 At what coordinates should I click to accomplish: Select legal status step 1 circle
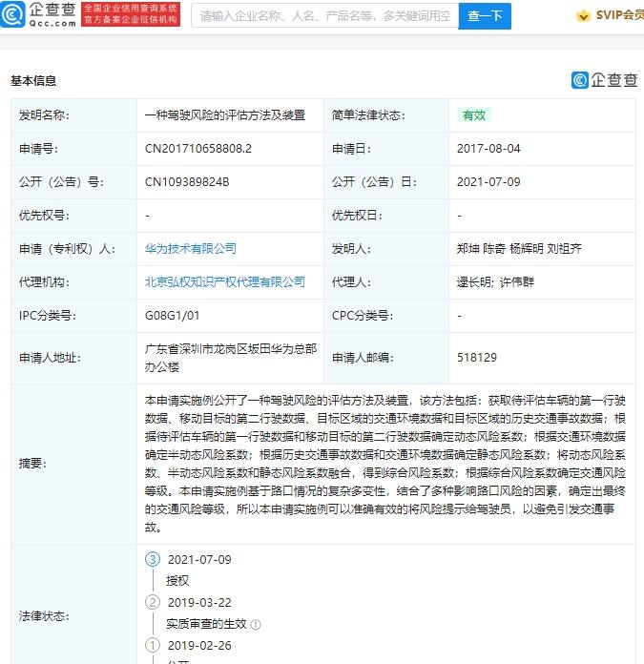(153, 645)
